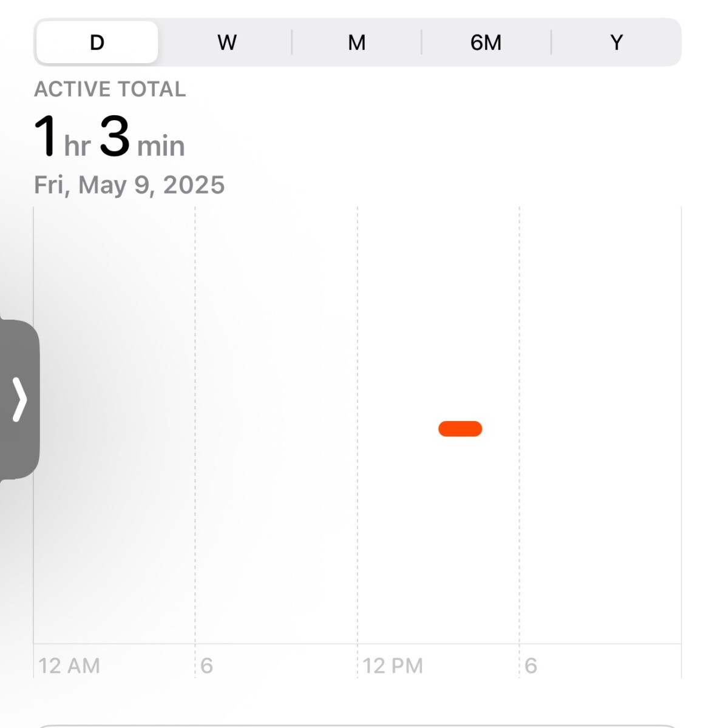Click empty chart area right of 6 PM gridline
715x728 pixels.
coord(600,425)
